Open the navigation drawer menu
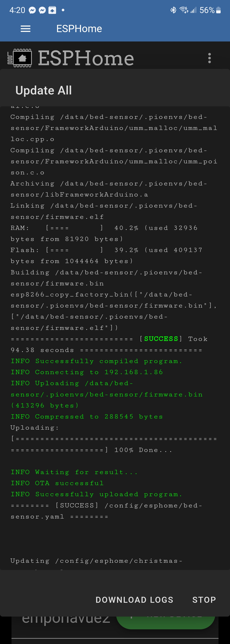This screenshot has height=644, width=230. (x=25, y=28)
